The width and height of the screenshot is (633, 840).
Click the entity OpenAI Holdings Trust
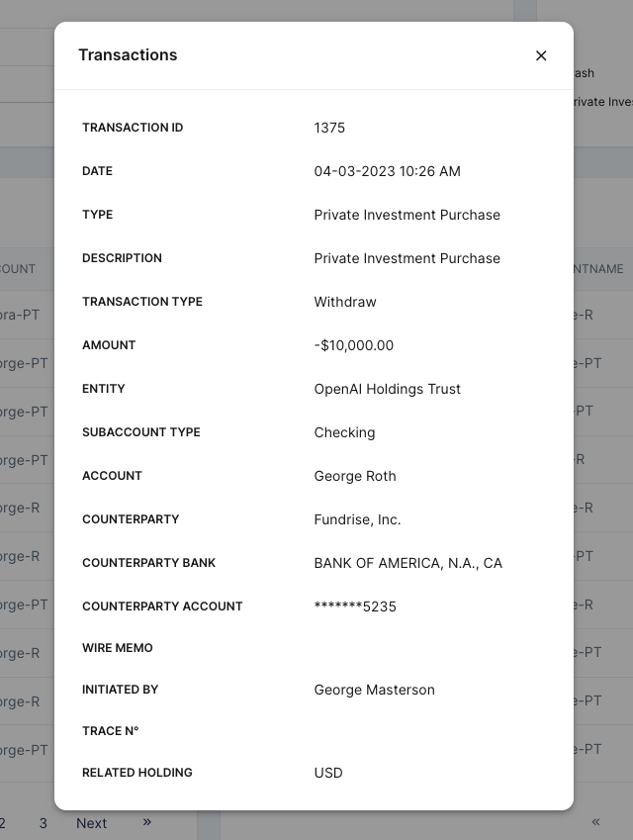[387, 389]
